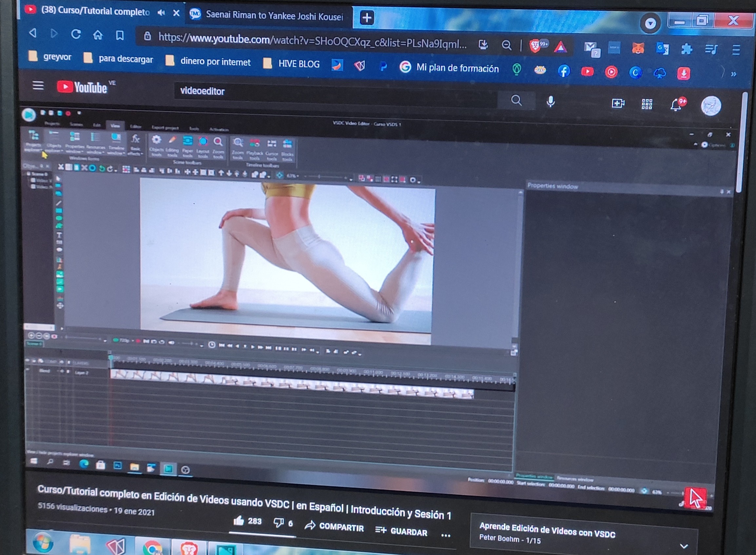The width and height of the screenshot is (756, 555).
Task: Expand the Aprende Edición de Videos playlist
Action: coord(684,546)
